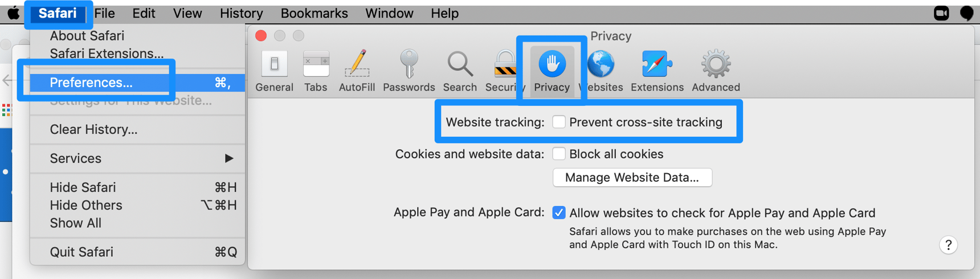Enable Prevent cross-site tracking checkbox
The height and width of the screenshot is (279, 980).
pos(559,122)
